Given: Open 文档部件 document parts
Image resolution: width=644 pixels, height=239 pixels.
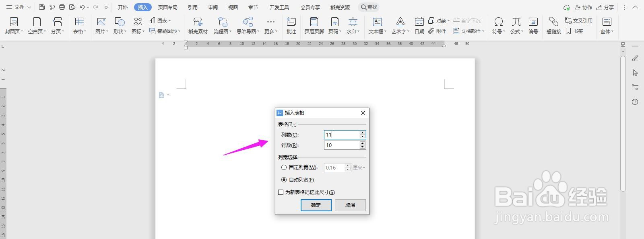Looking at the screenshot, I should coord(469,31).
